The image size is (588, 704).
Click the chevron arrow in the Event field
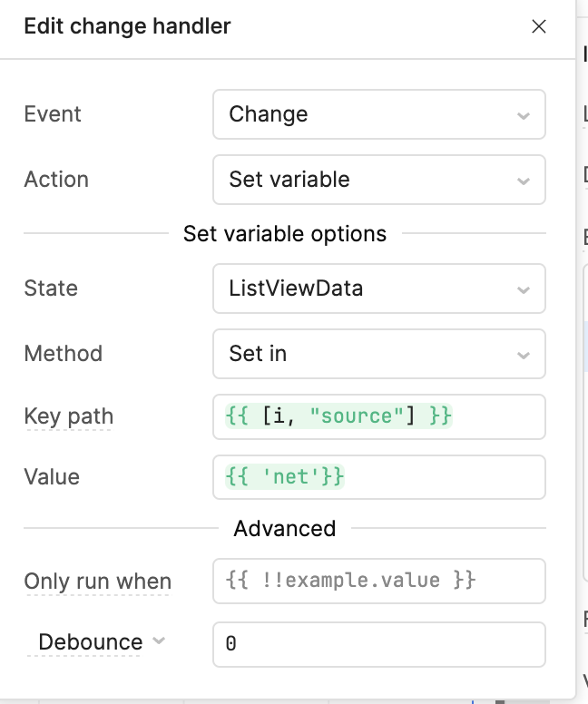pos(524,115)
